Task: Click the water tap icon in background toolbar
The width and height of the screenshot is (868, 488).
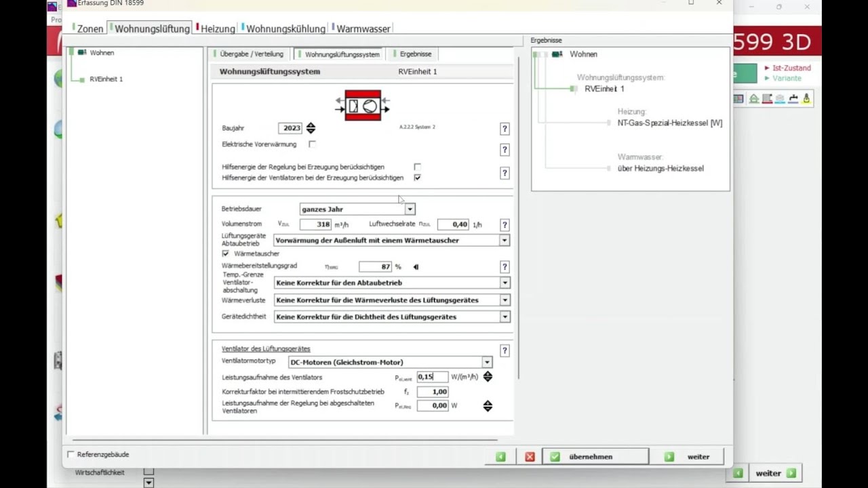Action: [793, 99]
